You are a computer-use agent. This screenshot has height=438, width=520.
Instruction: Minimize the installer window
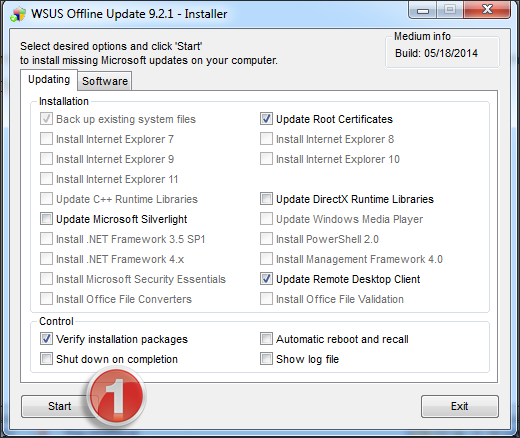click(423, 10)
